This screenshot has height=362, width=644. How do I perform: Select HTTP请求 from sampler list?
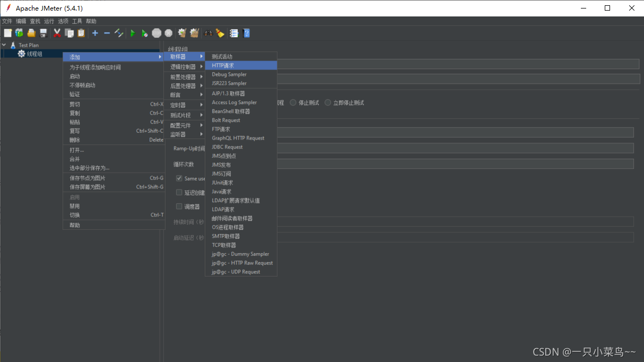pos(241,65)
